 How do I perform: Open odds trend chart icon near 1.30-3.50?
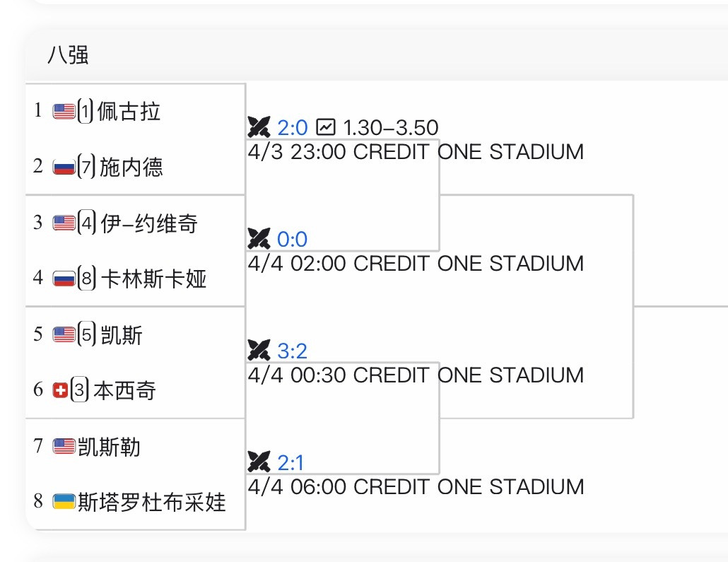325,127
